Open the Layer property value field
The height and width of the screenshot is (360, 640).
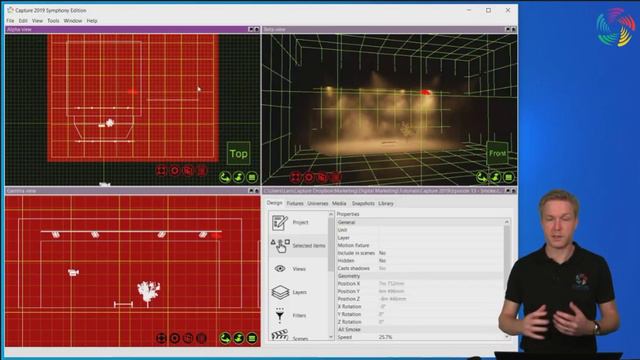(x=441, y=238)
